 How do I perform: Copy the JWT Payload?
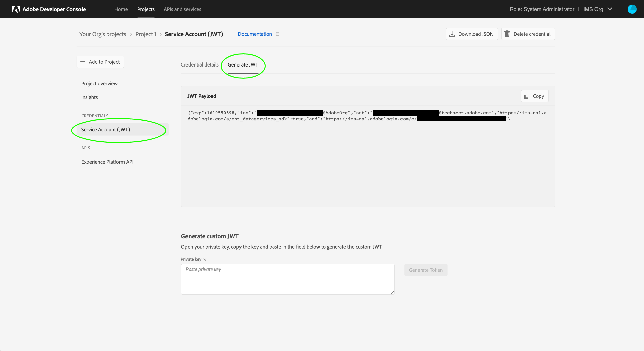point(535,96)
